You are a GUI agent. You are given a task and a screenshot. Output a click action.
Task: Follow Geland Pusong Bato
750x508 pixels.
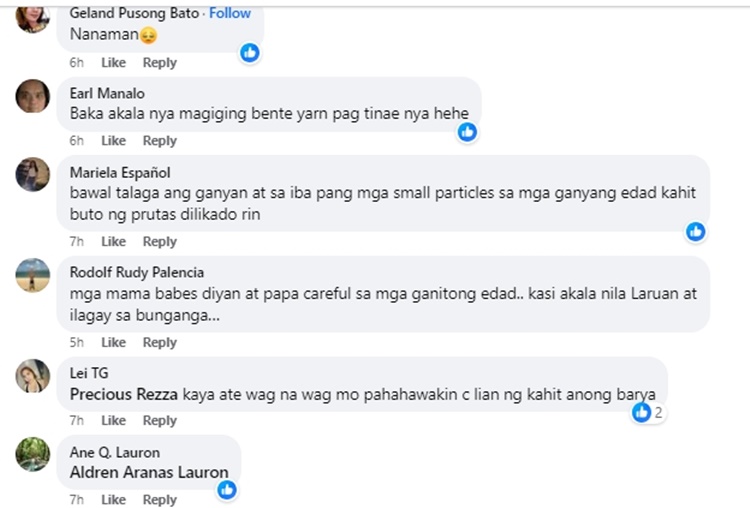click(230, 13)
